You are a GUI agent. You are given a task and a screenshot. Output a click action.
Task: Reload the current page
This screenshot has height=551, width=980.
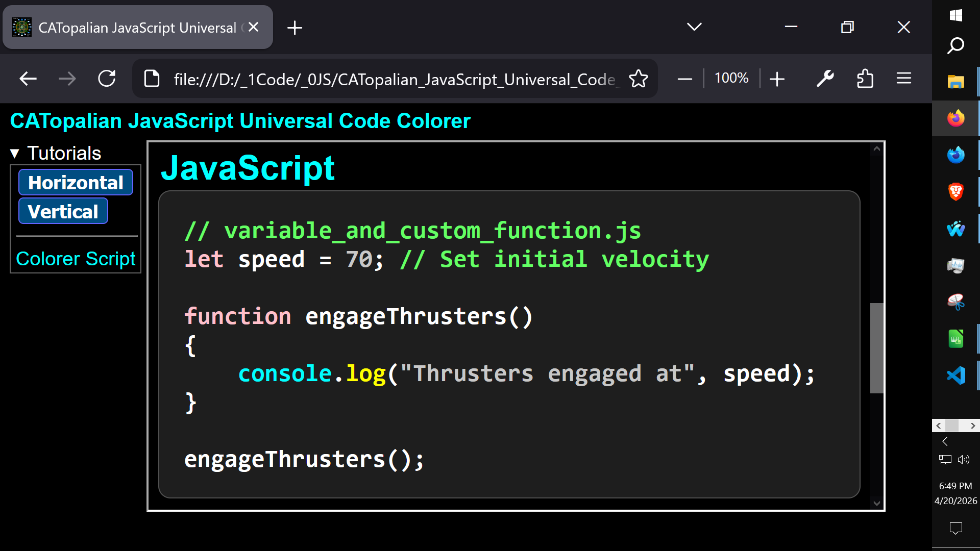pos(107,79)
